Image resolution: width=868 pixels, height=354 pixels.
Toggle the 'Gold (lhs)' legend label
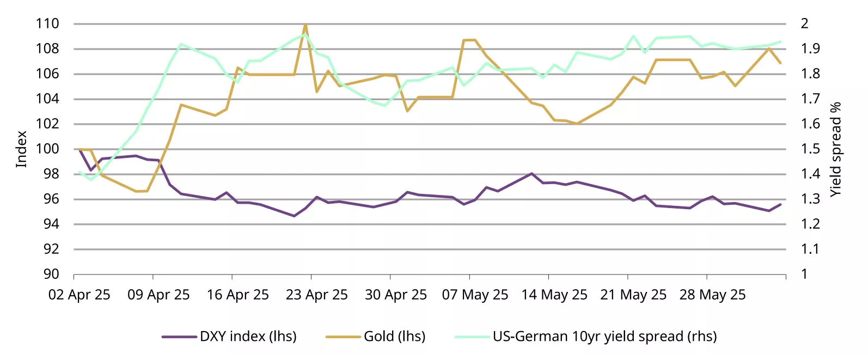[x=395, y=337]
